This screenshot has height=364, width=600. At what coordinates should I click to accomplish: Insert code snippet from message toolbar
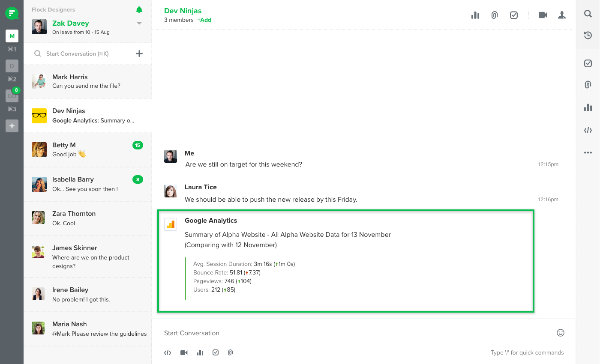[168, 353]
